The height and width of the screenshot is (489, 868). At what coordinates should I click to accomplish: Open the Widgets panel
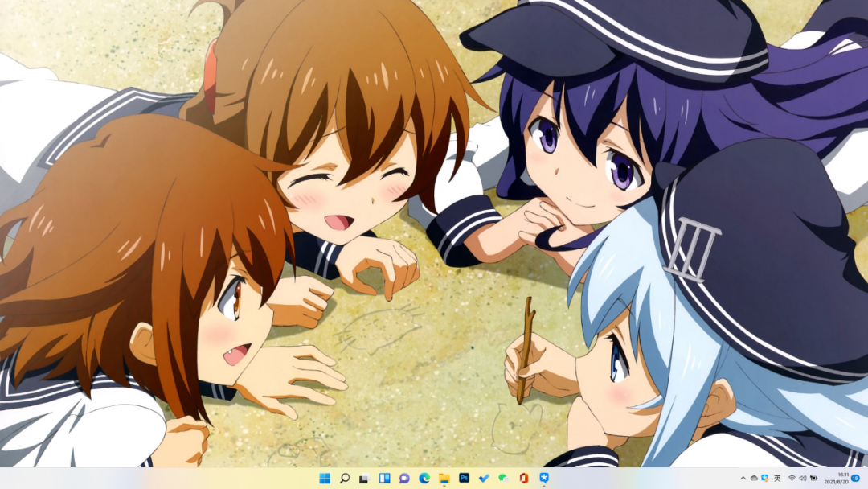pyautogui.click(x=384, y=478)
